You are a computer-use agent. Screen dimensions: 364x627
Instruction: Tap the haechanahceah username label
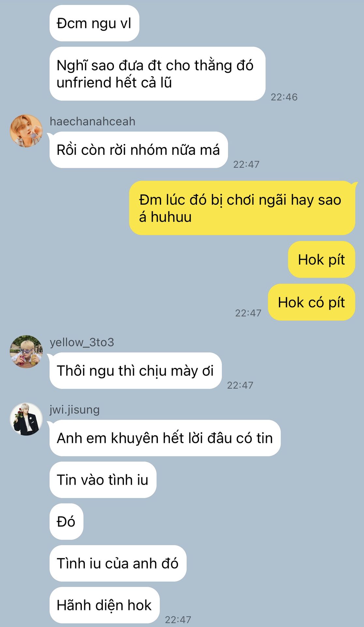(92, 121)
